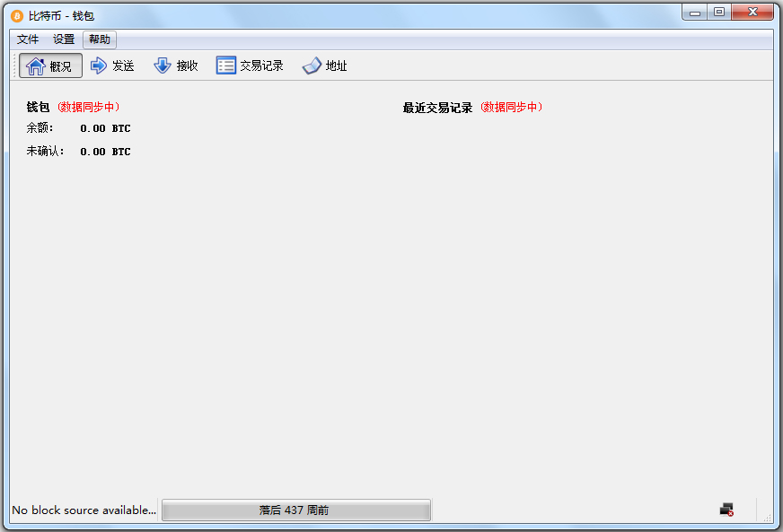Viewport: 783px width, 532px height.
Task: Click the network connection status icon
Action: click(726, 510)
